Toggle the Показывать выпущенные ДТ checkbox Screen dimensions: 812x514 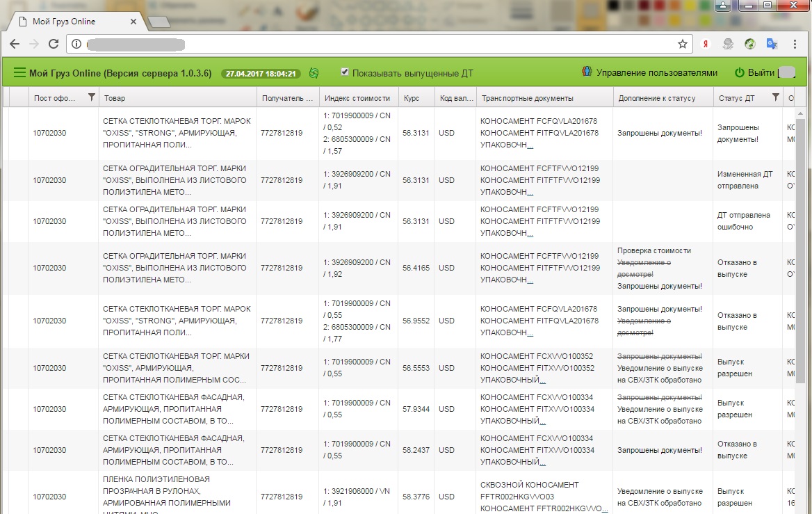pyautogui.click(x=345, y=72)
